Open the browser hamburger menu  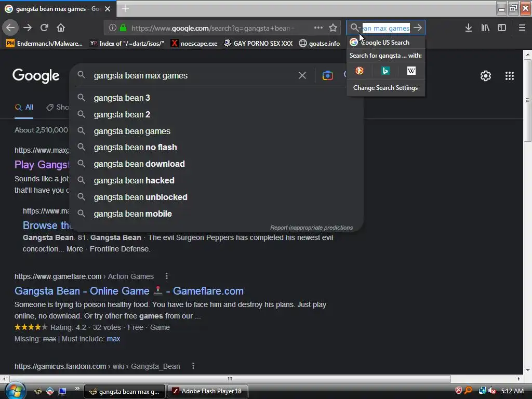pyautogui.click(x=522, y=28)
